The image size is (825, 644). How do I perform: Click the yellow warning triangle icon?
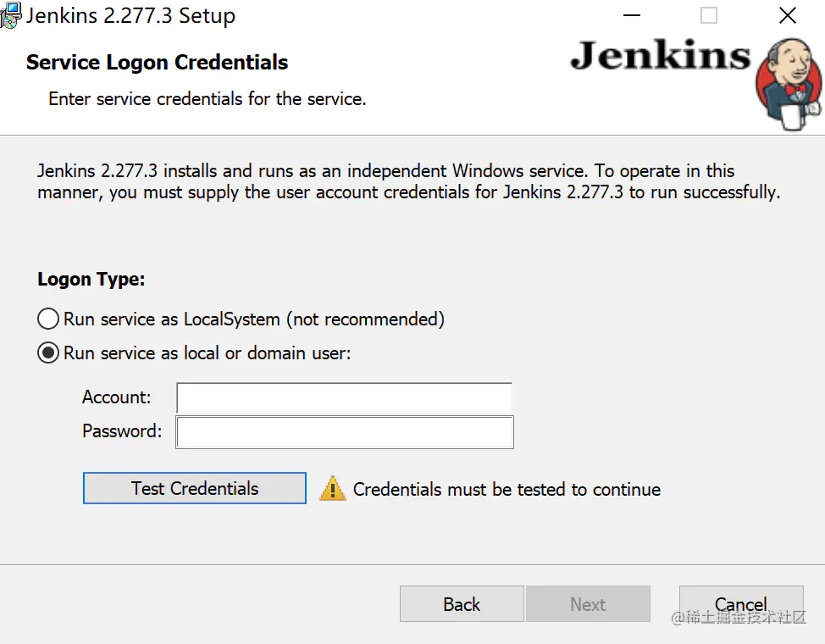pos(333,489)
